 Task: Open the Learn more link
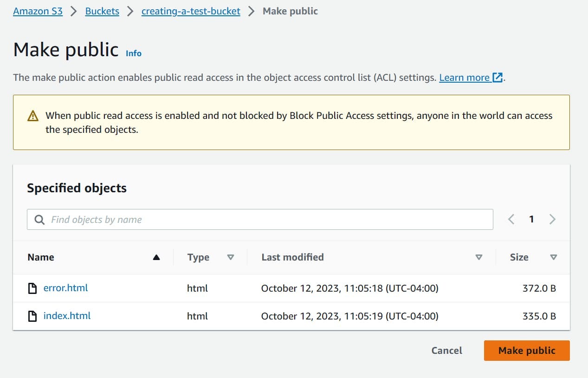(x=464, y=78)
